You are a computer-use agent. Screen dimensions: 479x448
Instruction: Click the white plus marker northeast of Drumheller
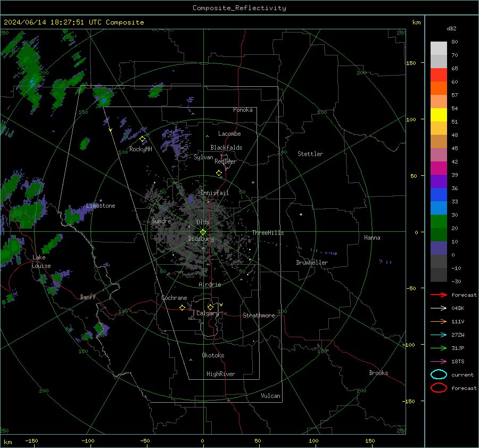pos(301,214)
